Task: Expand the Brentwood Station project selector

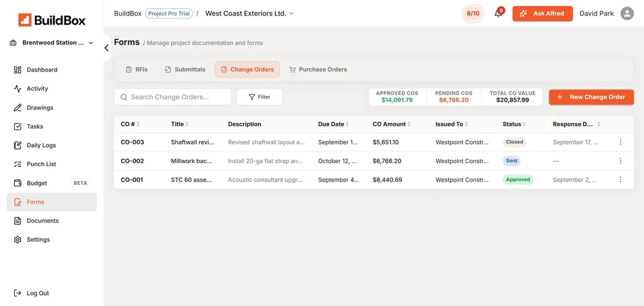Action: pos(52,43)
